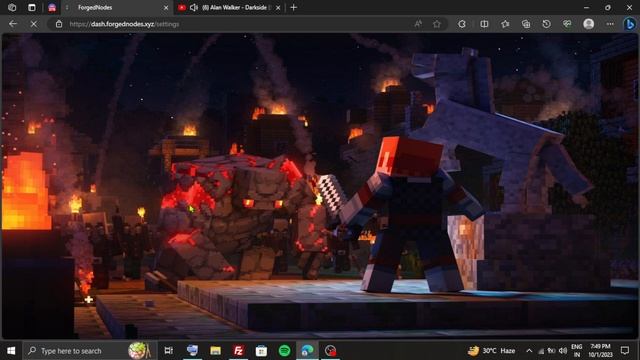This screenshot has height=360, width=640.
Task: Open the clock showing 7:49 PM
Action: (600, 351)
